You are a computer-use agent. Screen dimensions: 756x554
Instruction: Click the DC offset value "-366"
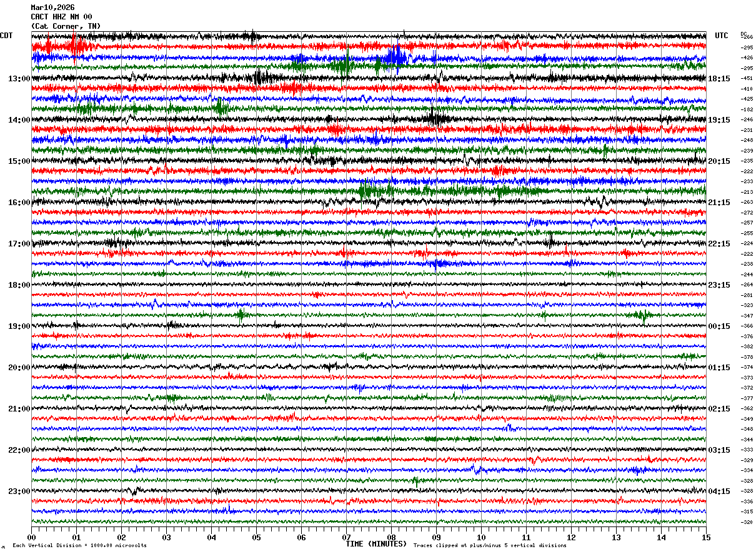pyautogui.click(x=747, y=326)
